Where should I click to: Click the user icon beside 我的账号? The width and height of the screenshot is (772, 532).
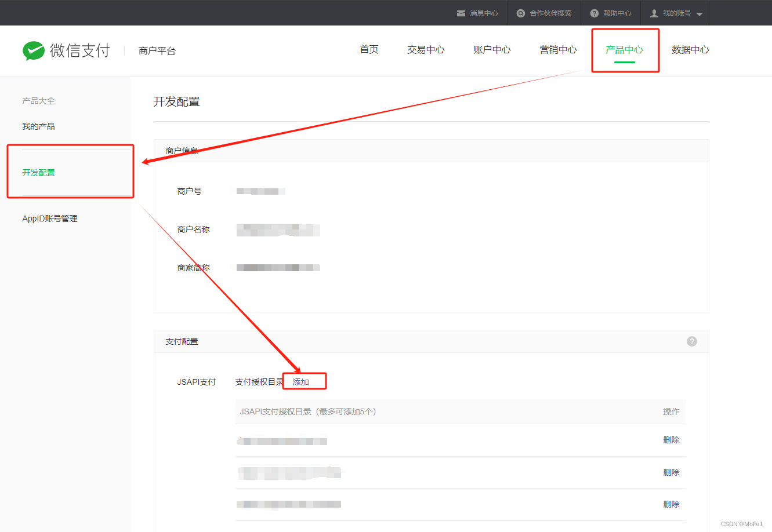tap(654, 13)
